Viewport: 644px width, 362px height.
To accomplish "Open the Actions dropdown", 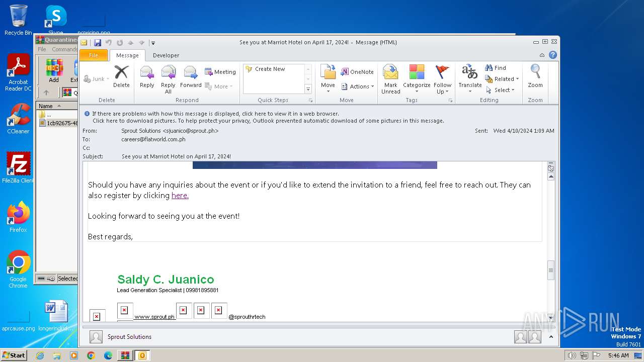I will tap(358, 86).
